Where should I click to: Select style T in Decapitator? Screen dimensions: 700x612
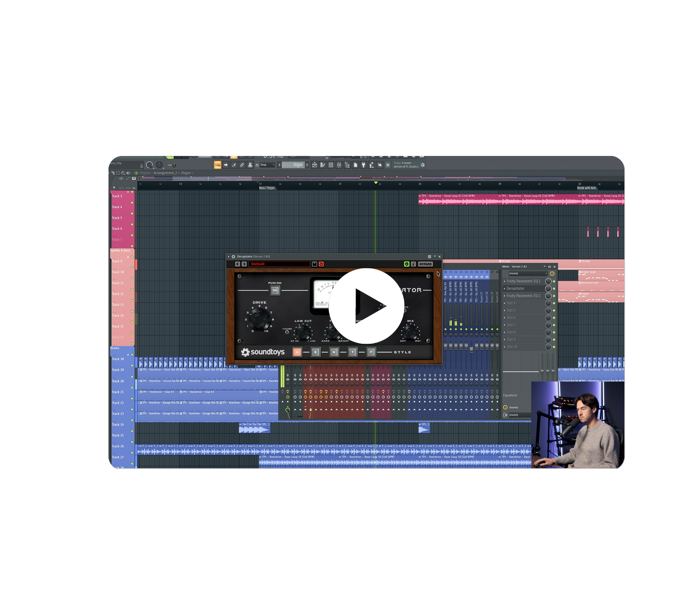click(352, 352)
